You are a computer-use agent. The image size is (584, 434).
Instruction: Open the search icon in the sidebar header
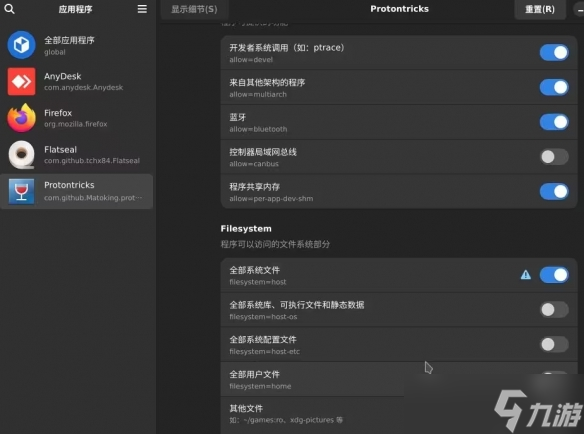click(x=9, y=9)
